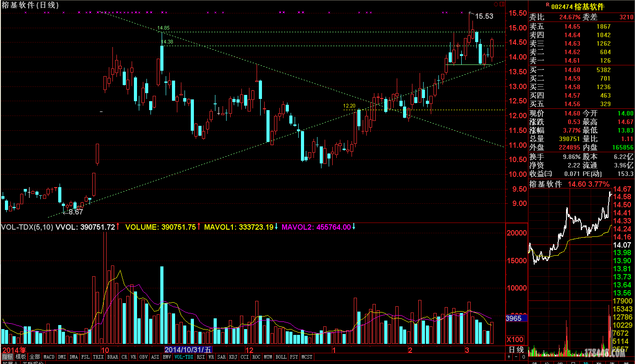Click the chart title 榕基软件(日线)
The image size is (635, 364).
coord(30,5)
